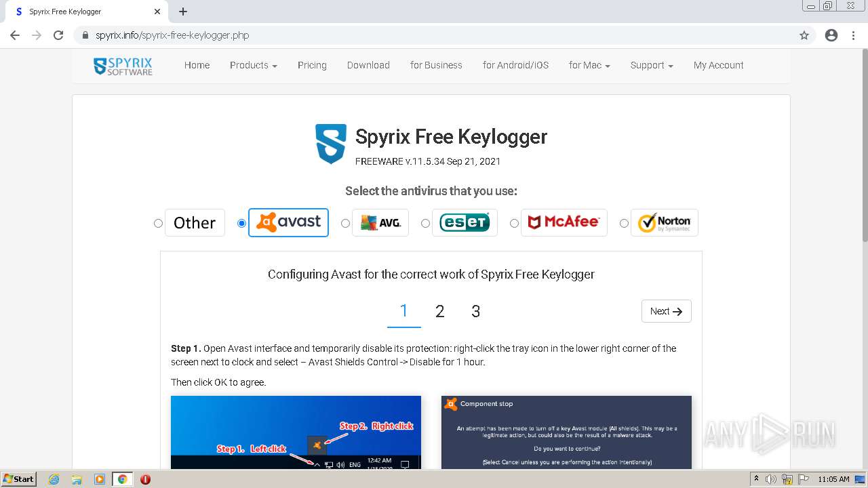The image size is (868, 488).
Task: Expand the Products dropdown menu
Action: coord(254,66)
